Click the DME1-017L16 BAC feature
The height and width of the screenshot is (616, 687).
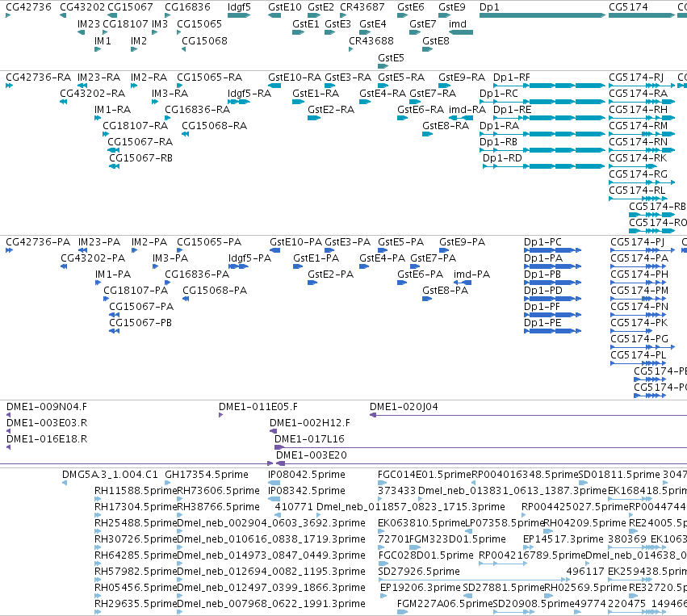[x=480, y=447]
